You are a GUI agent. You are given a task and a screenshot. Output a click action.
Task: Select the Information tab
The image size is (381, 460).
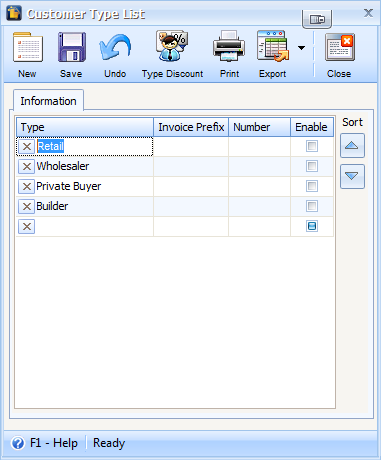point(48,101)
